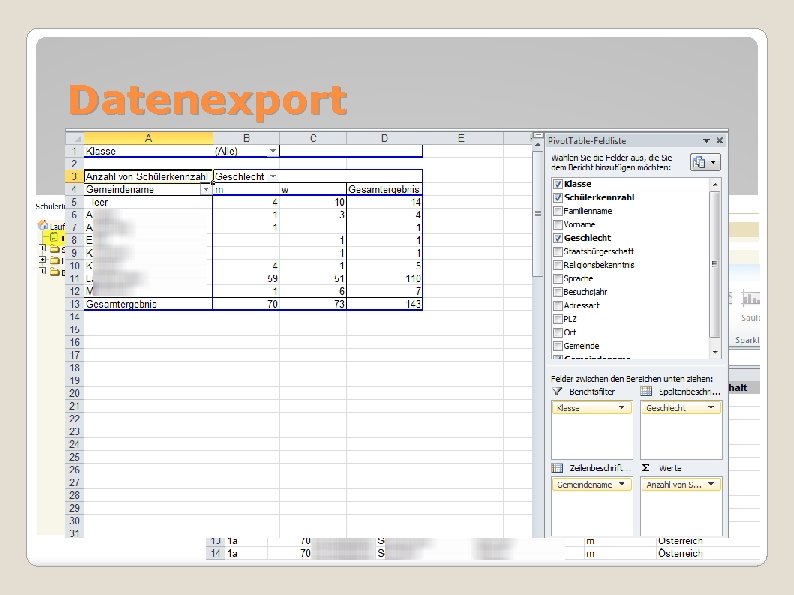This screenshot has width=794, height=595.
Task: Click the Gesamtergebnis row label cell
Action: click(x=148, y=304)
